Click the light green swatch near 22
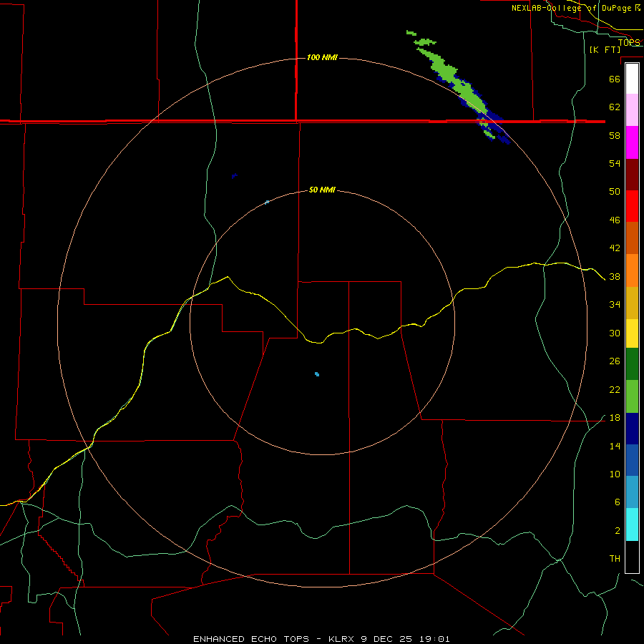Screen dimensions: 644x644 point(632,396)
